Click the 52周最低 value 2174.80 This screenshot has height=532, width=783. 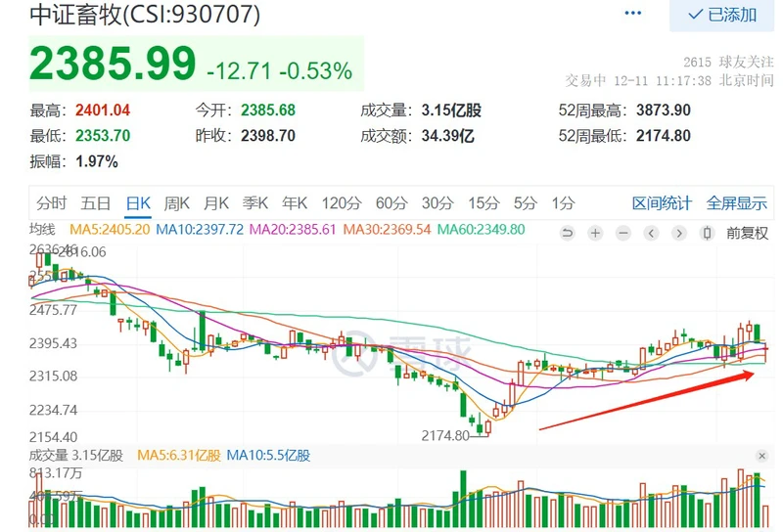[x=664, y=136]
